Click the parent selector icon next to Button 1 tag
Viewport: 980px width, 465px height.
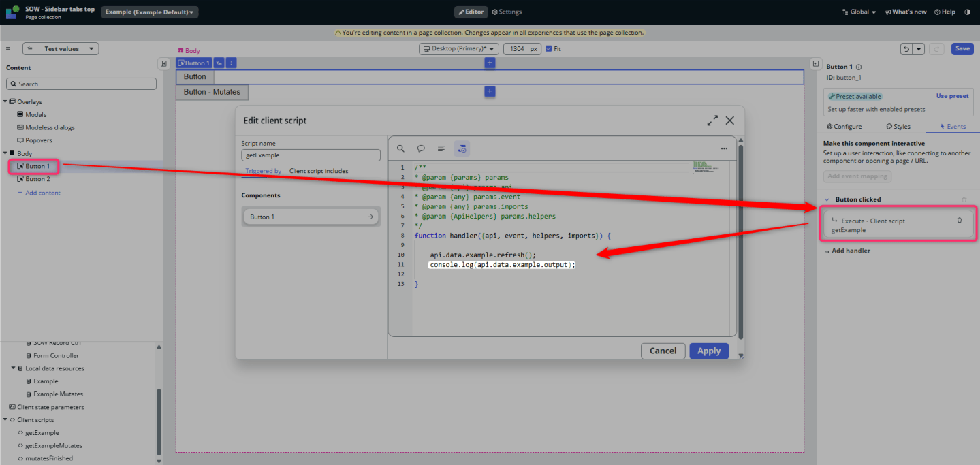[x=219, y=63]
